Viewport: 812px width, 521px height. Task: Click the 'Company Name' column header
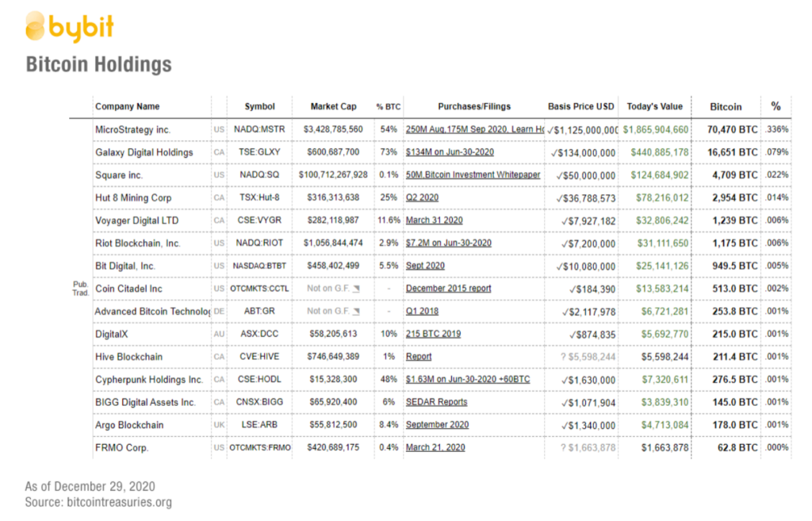128,107
